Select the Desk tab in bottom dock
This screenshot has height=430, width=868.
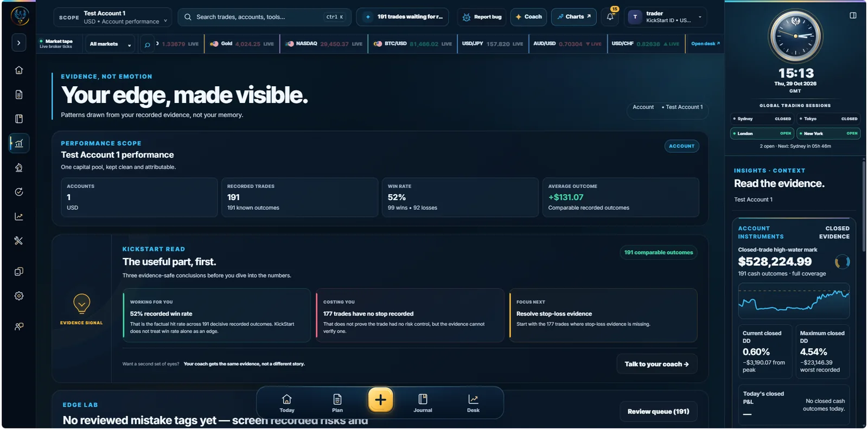click(x=473, y=403)
